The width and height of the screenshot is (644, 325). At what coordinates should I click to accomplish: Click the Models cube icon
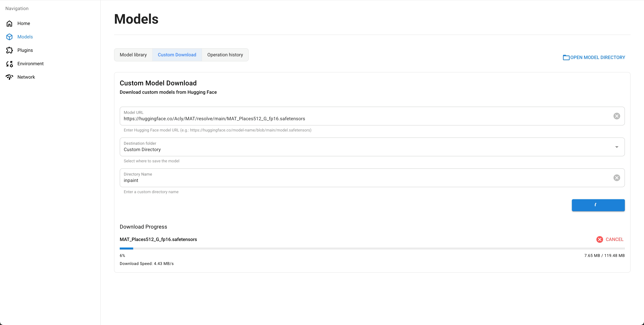point(9,37)
